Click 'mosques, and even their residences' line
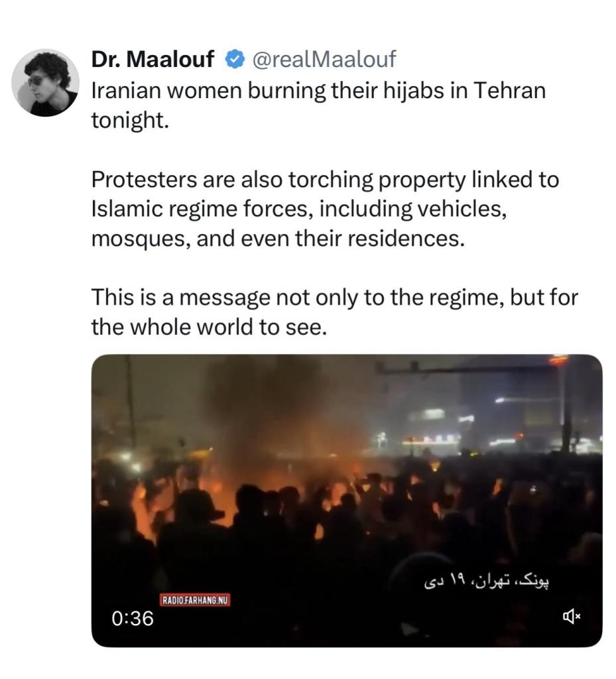 [x=278, y=238]
